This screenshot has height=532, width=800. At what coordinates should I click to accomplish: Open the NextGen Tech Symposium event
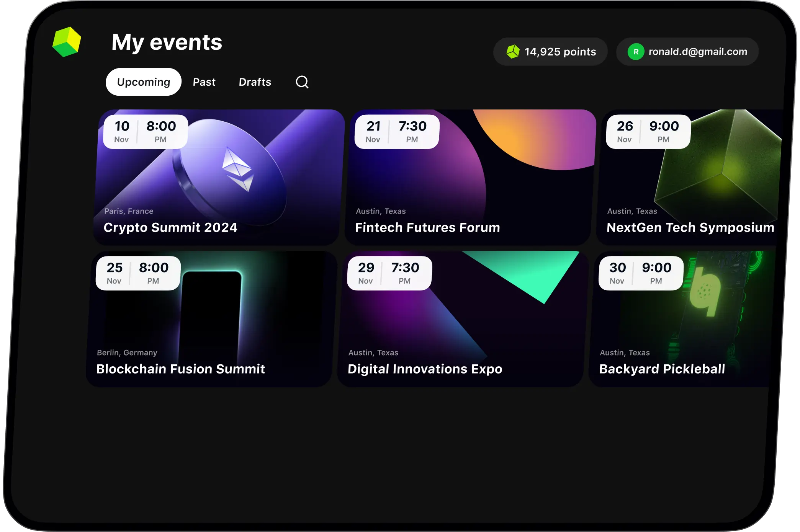tap(689, 228)
